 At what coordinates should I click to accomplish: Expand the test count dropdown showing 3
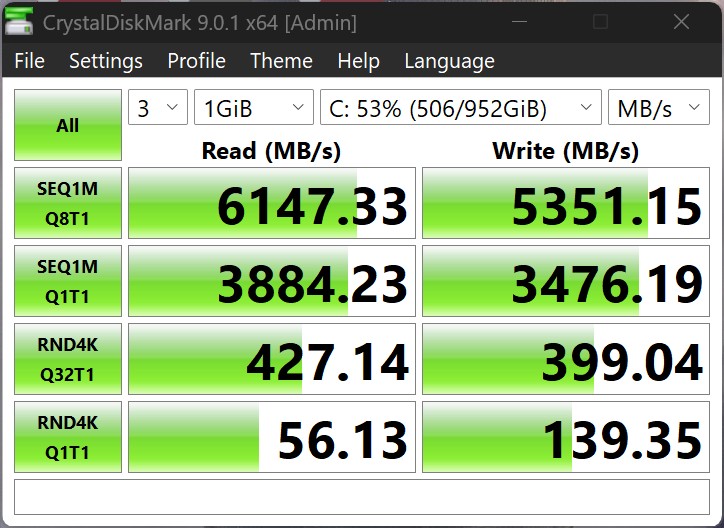point(158,107)
